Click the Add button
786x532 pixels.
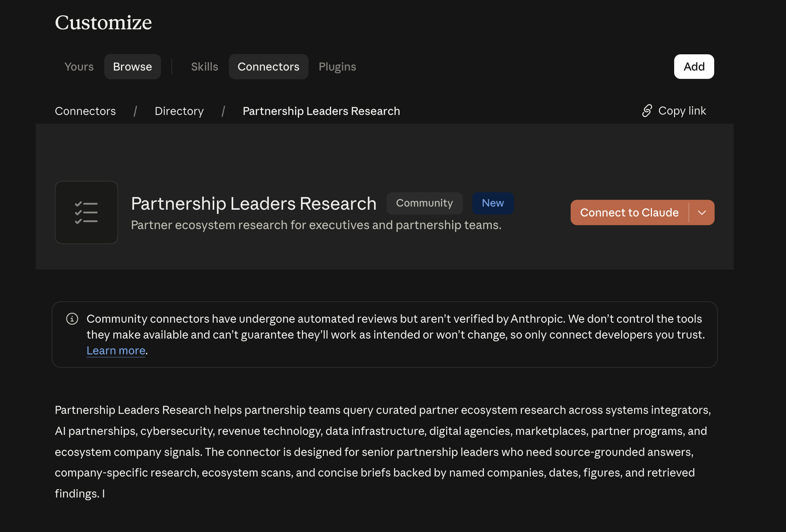(694, 67)
